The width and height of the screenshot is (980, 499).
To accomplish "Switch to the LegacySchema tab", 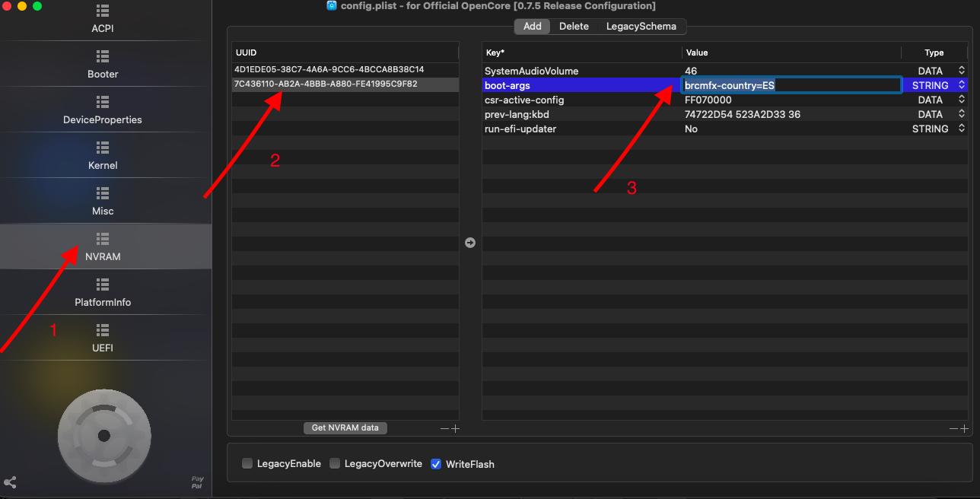I will 641,26.
